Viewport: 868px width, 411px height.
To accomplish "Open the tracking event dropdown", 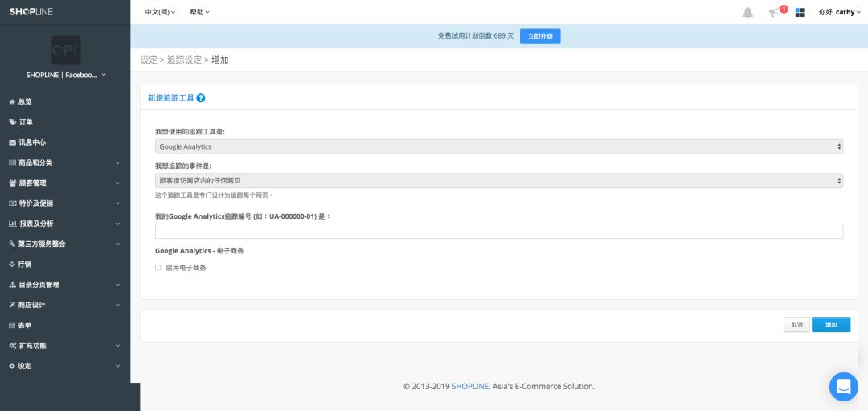I will click(x=498, y=181).
